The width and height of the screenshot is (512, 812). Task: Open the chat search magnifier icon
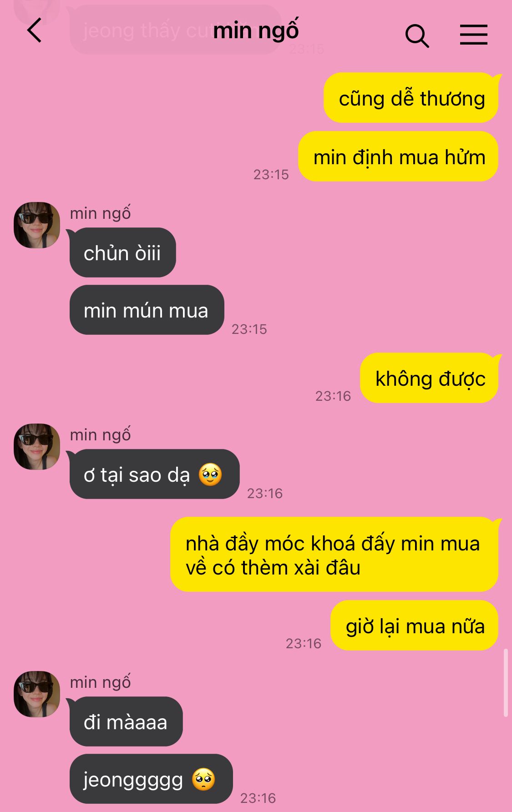417,35
